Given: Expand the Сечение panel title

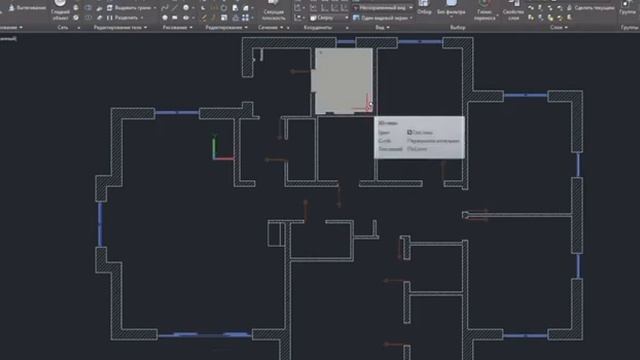Looking at the screenshot, I should tap(270, 27).
